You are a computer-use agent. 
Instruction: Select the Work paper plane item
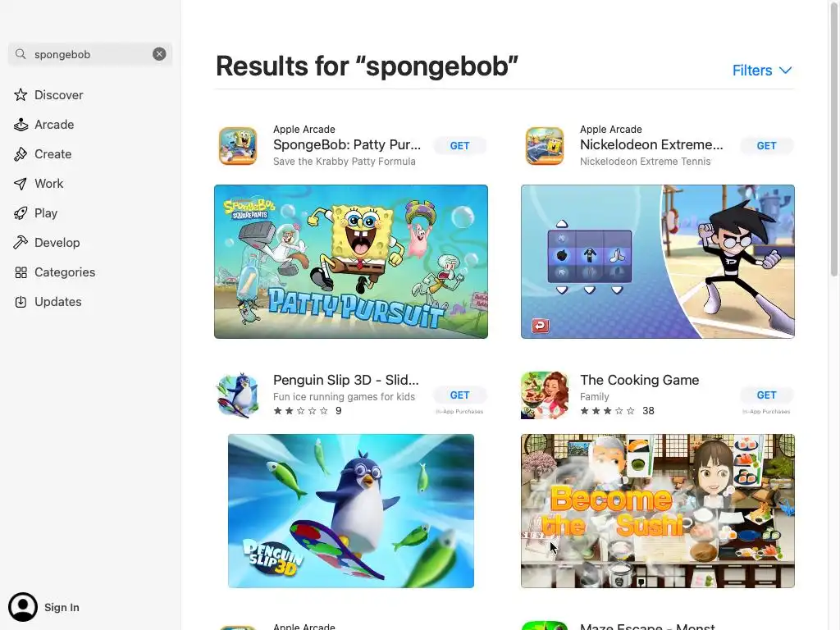[39, 184]
